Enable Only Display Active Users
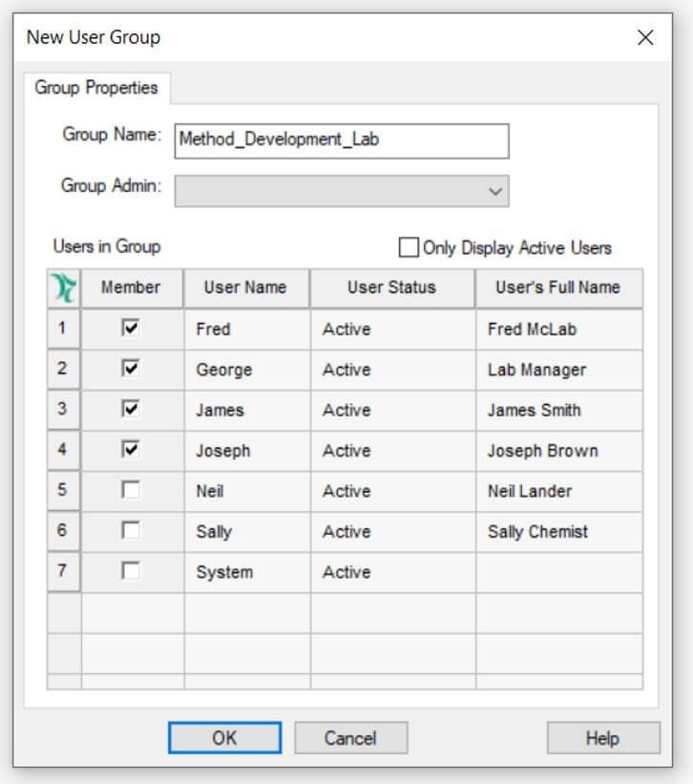The height and width of the screenshot is (784, 693). (409, 247)
